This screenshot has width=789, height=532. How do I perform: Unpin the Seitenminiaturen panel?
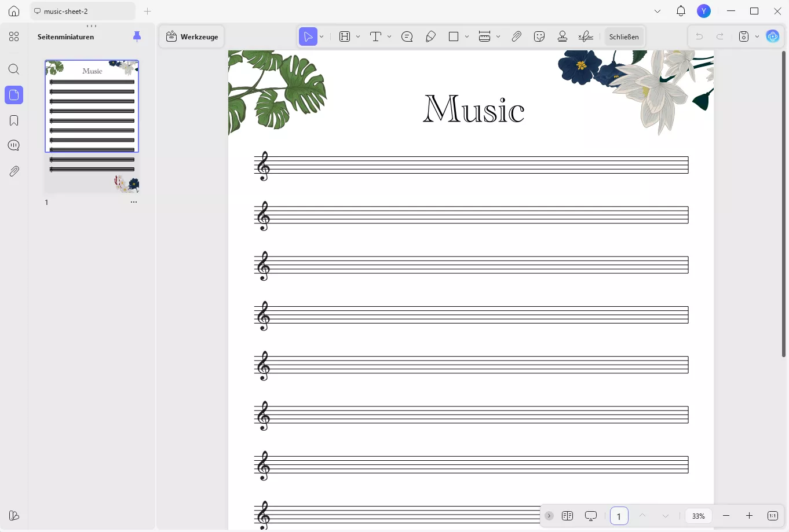(x=137, y=36)
